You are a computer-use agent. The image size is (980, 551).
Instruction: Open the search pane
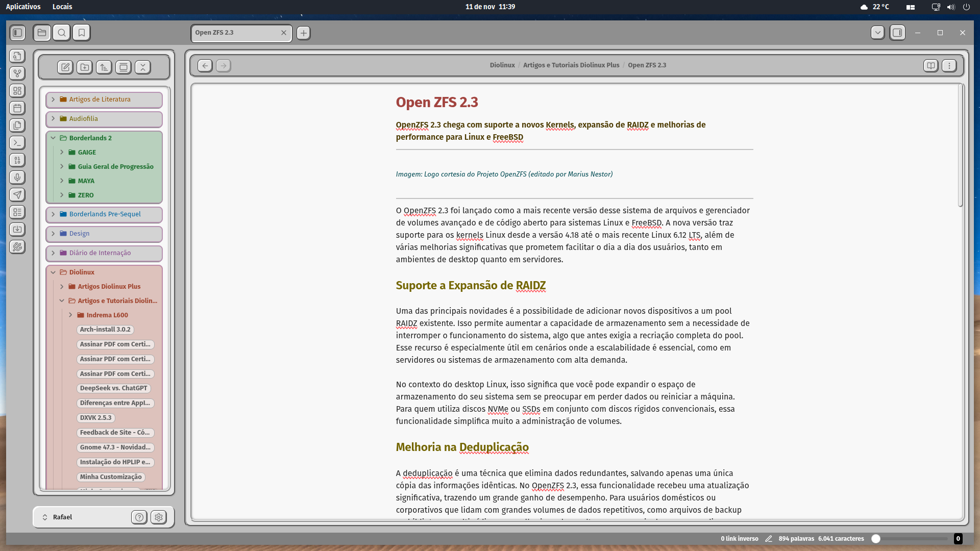pyautogui.click(x=62, y=33)
